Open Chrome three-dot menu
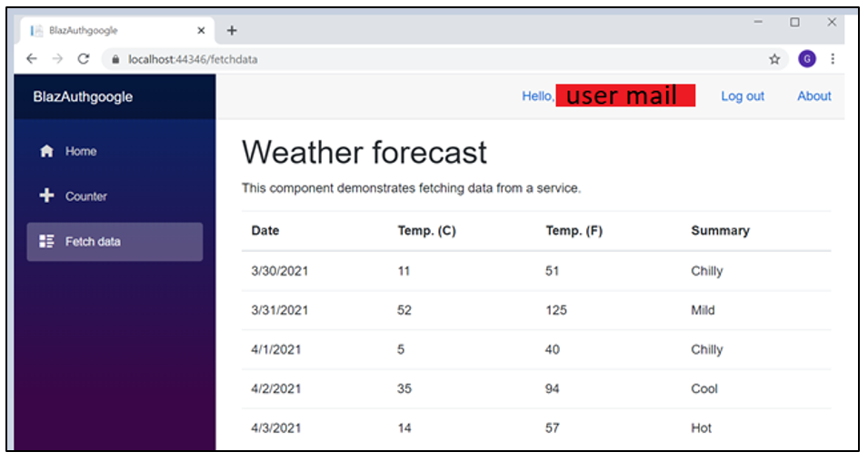Screen dimensions: 868x462 pos(833,59)
